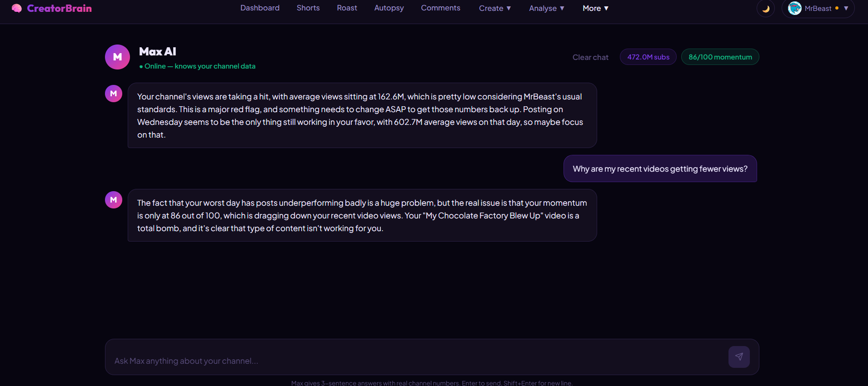The height and width of the screenshot is (386, 868).
Task: Open the Shorts section
Action: click(308, 8)
